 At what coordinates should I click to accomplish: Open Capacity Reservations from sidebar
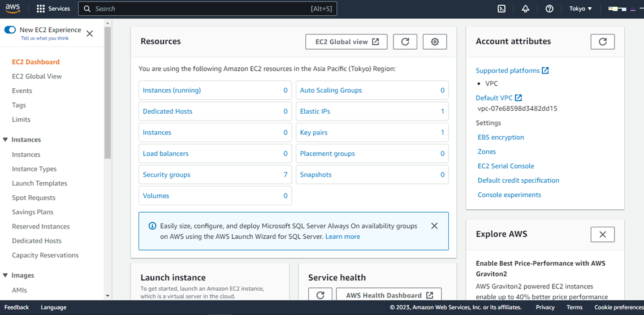click(x=45, y=255)
